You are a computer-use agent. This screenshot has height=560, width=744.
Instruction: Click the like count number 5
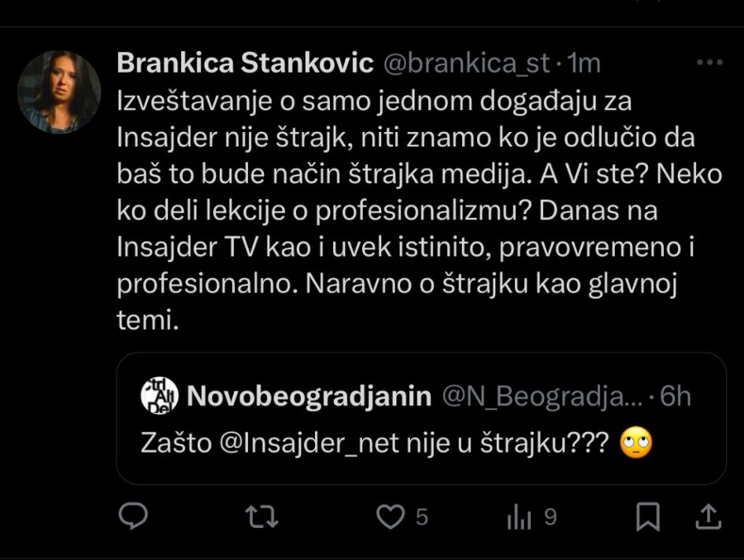click(x=422, y=518)
